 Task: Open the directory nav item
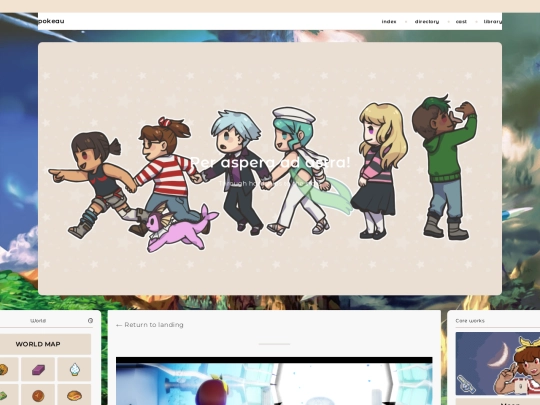(x=427, y=21)
